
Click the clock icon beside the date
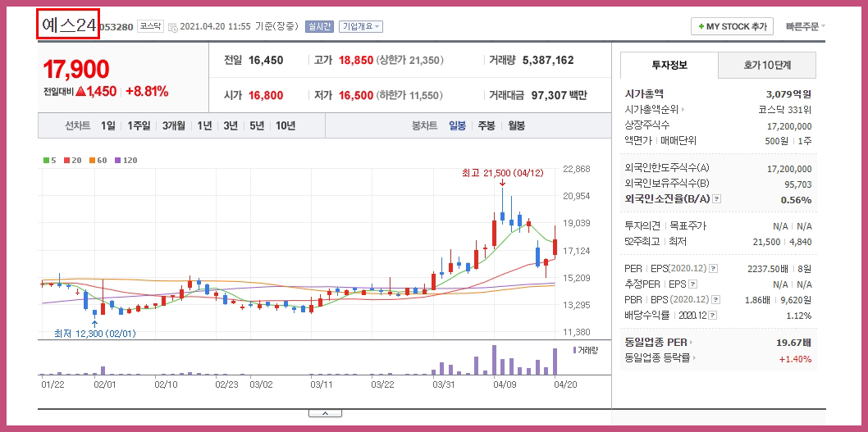173,26
